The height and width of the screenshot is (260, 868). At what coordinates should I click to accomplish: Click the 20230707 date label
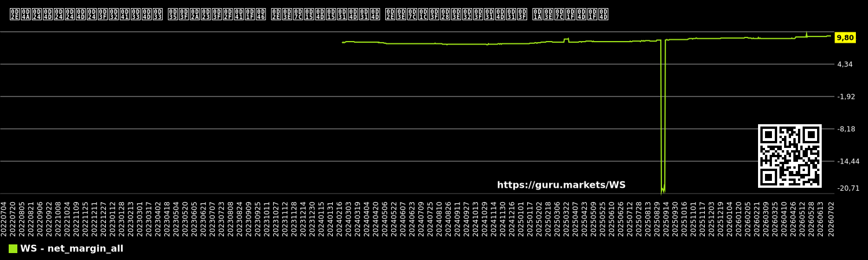[x=212, y=218]
